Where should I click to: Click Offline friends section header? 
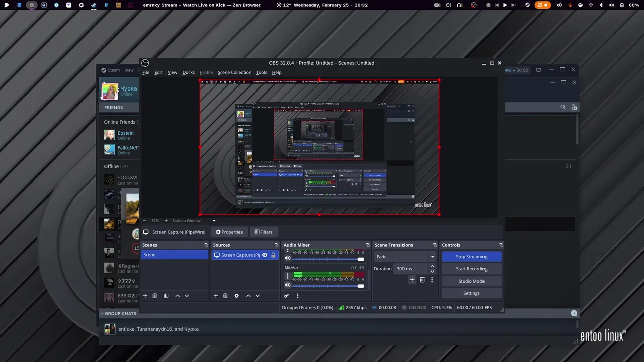pos(116,166)
